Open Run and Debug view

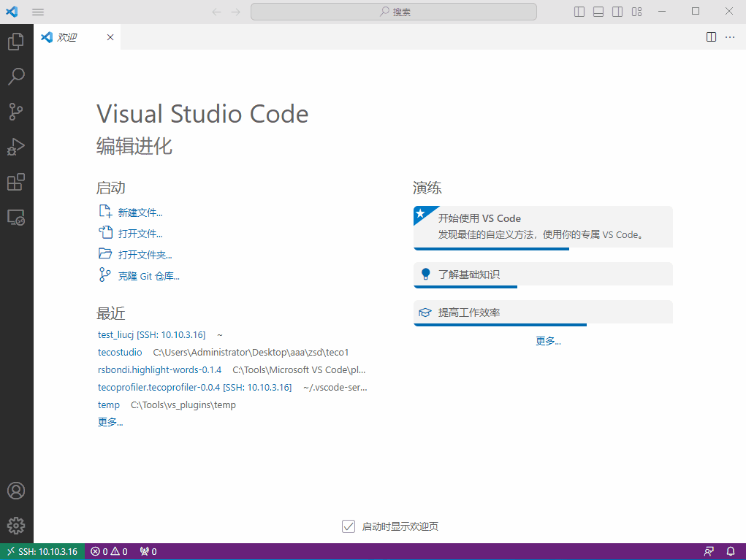16,147
